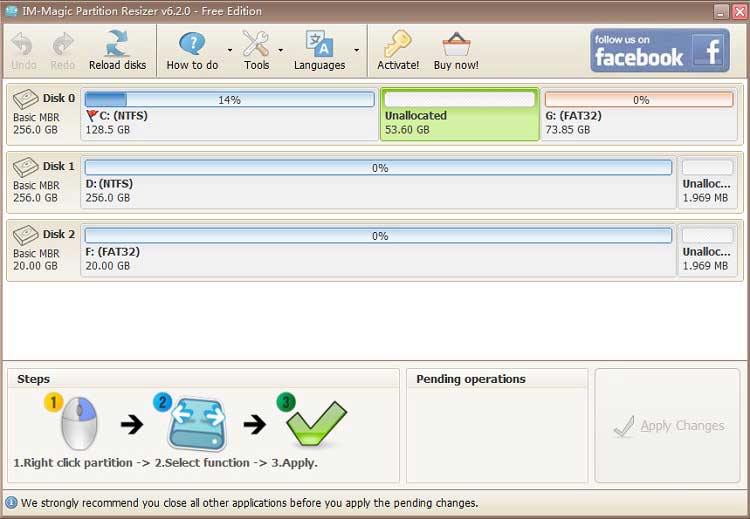Screen dimensions: 750x519
Task: Click the boot flag icon on C:
Action: [x=92, y=115]
